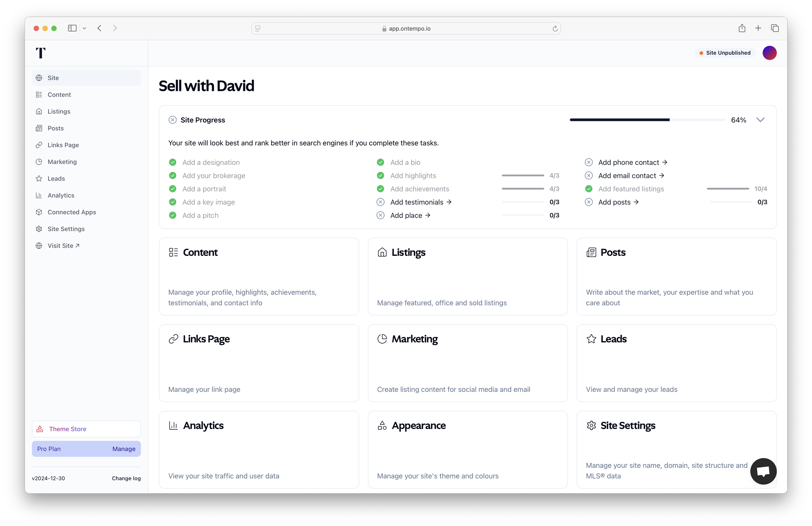Image resolution: width=812 pixels, height=526 pixels.
Task: Click the Site Progress circled-x icon
Action: 173,120
